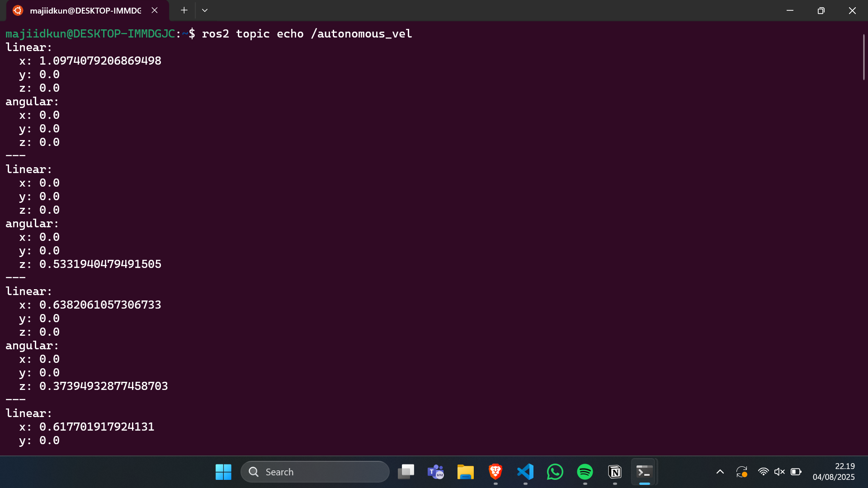Click the Ubuntu icon in the terminal tab
Image resolution: width=868 pixels, height=488 pixels.
coord(18,10)
